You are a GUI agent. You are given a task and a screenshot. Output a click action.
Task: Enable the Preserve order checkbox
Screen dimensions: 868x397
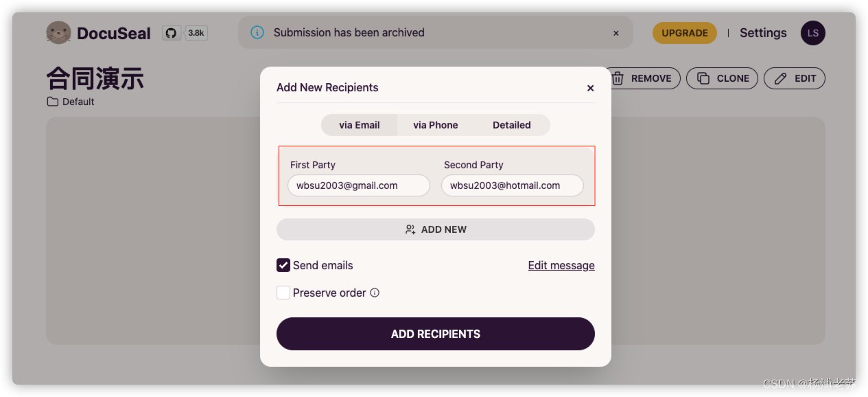click(x=283, y=293)
